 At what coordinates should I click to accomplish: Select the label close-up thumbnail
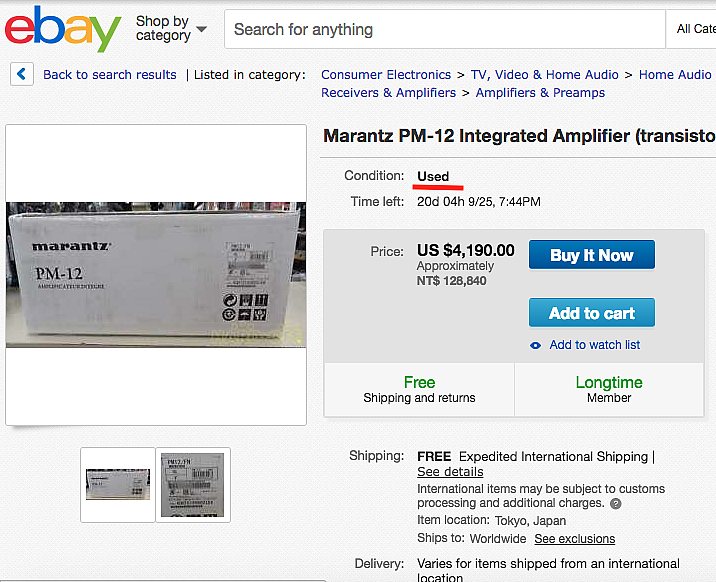coord(193,484)
